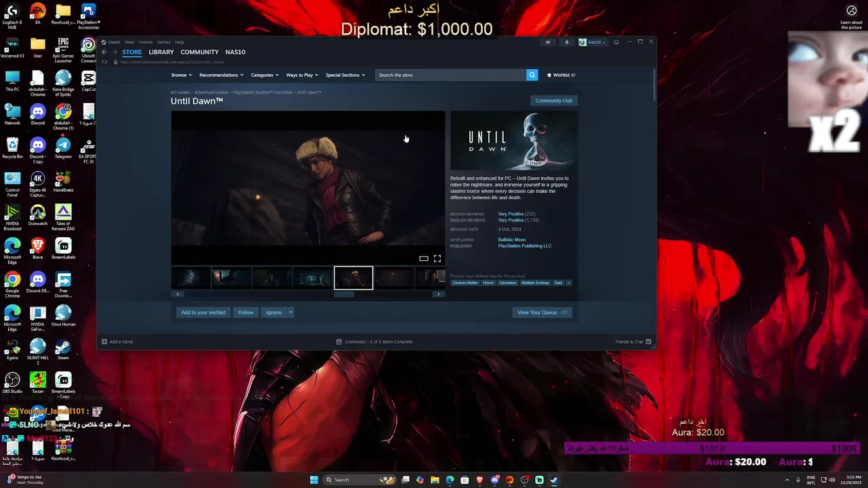Click View Your Queue button

coord(542,312)
